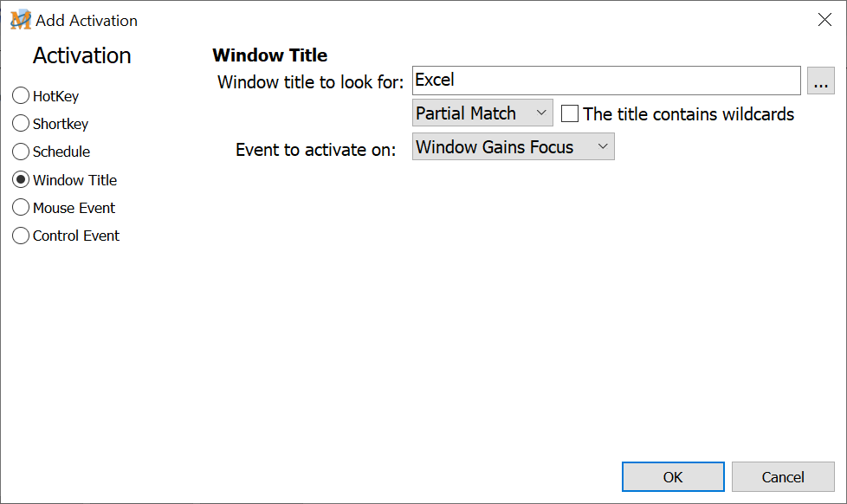The height and width of the screenshot is (504, 847).
Task: Click the large Activation heading
Action: [x=82, y=55]
